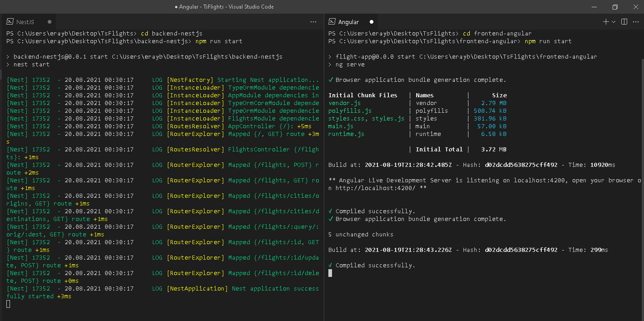The image size is (644, 321).
Task: Open More Actions menu in the NestJS group
Action: coord(313,22)
